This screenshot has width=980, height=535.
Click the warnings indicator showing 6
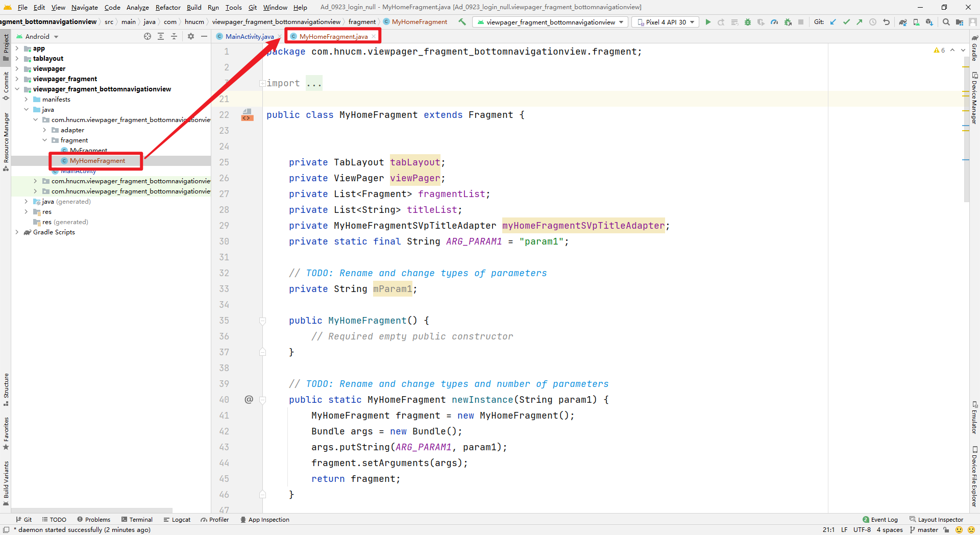pos(939,50)
